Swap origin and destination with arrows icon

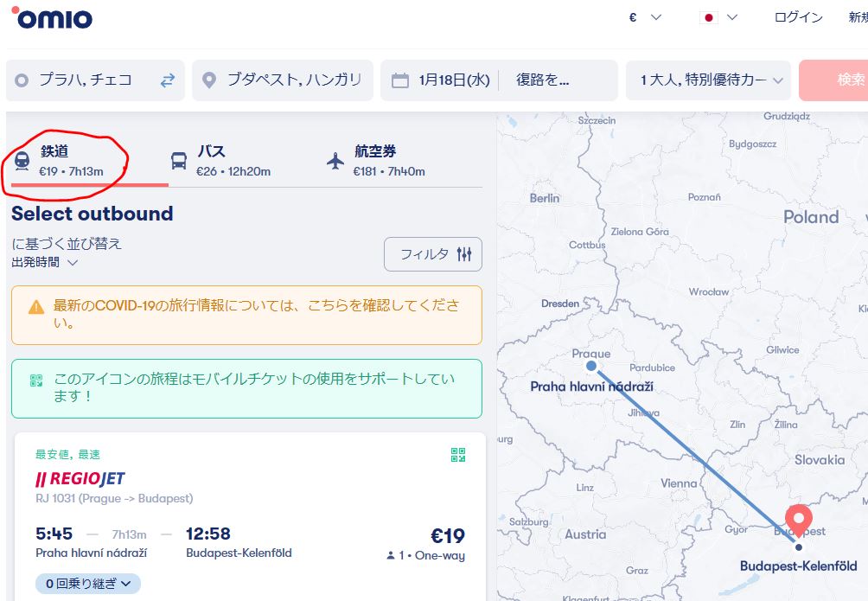point(168,80)
